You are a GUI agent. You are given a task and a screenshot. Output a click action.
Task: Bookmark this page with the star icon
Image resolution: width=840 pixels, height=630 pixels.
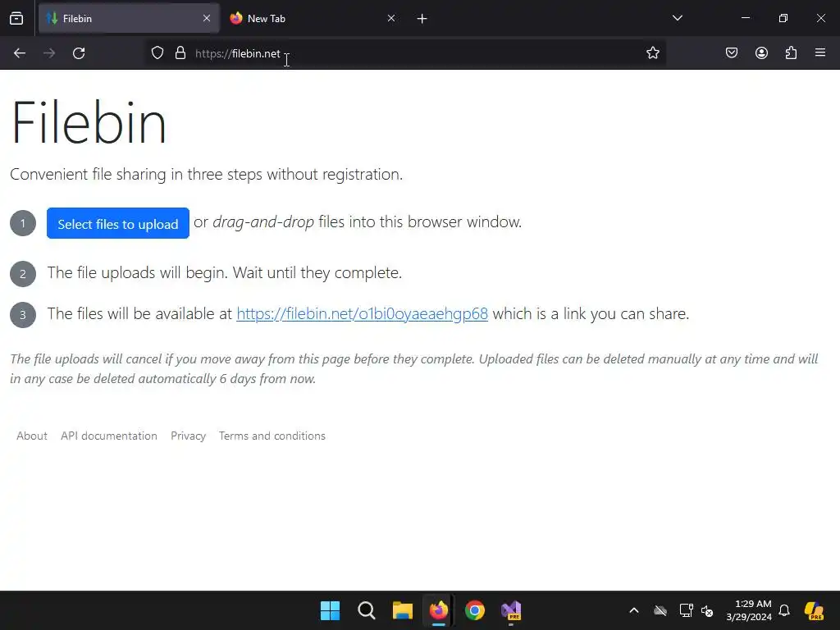tap(652, 52)
